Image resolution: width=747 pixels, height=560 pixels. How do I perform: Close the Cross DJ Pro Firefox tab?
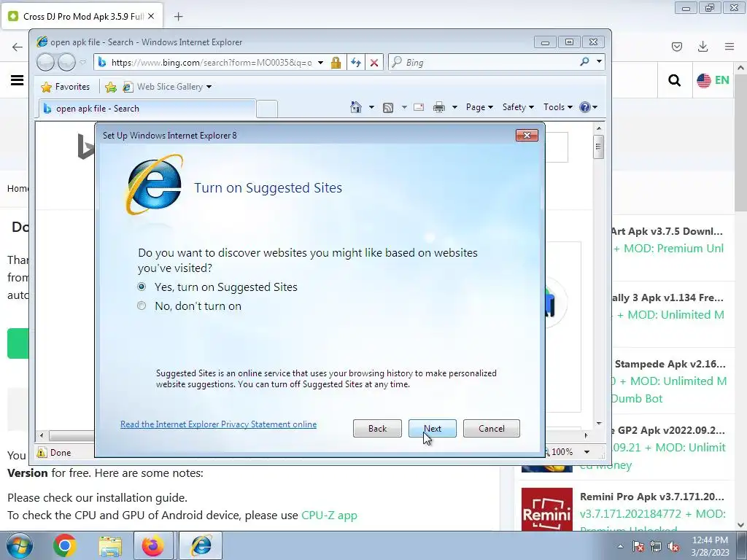151,16
